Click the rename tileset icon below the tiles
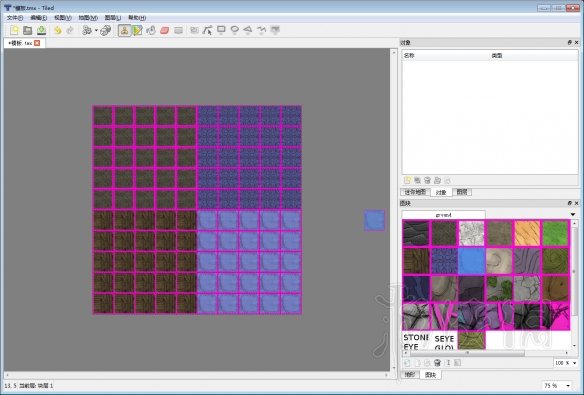 pyautogui.click(x=448, y=363)
